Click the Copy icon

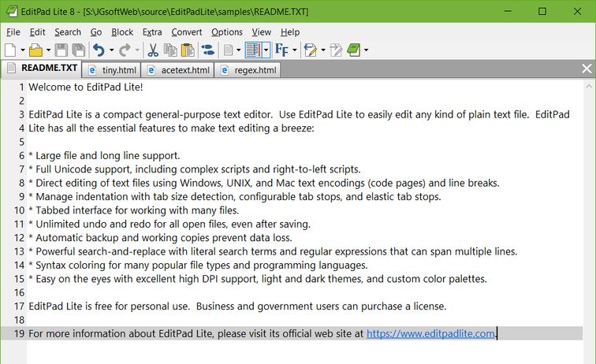pyautogui.click(x=170, y=50)
